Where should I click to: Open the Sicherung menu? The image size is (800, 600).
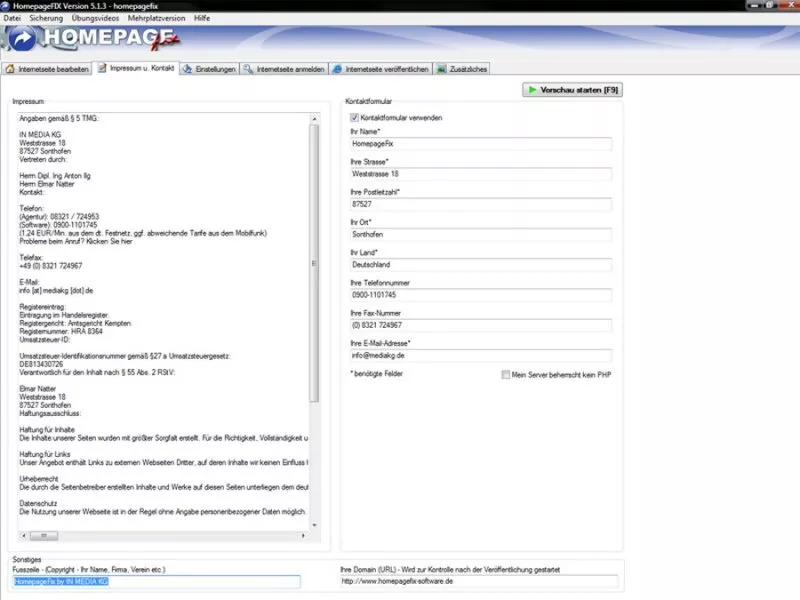pyautogui.click(x=45, y=18)
